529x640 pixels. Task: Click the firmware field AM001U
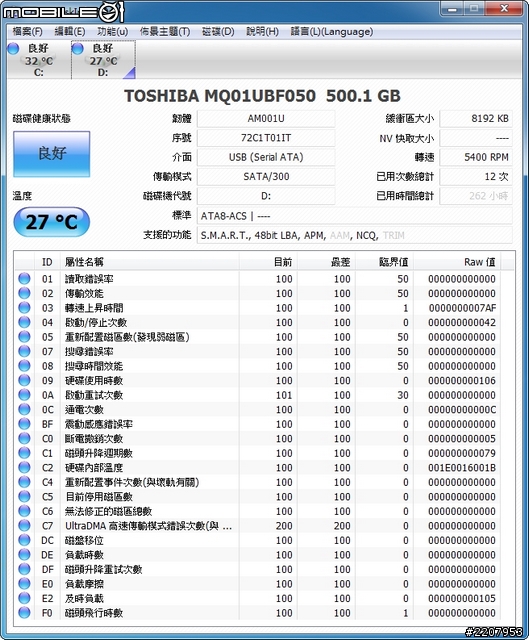[x=266, y=119]
